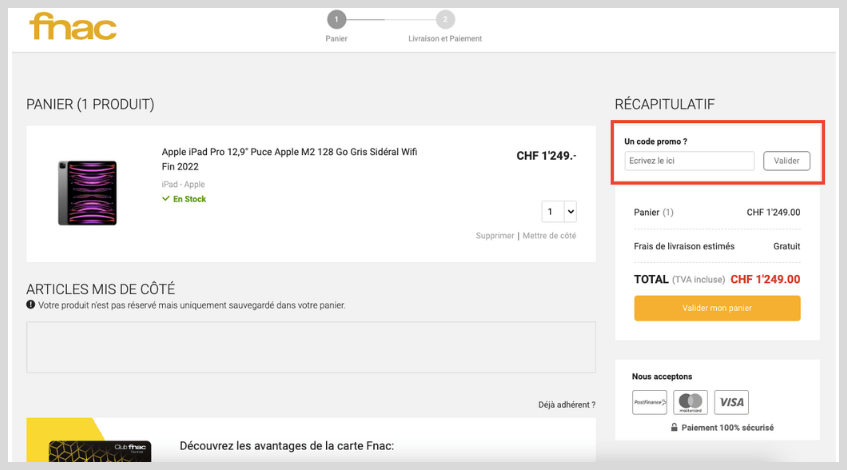Click Supprimer to remove the item
The width and height of the screenshot is (847, 470).
(x=495, y=236)
